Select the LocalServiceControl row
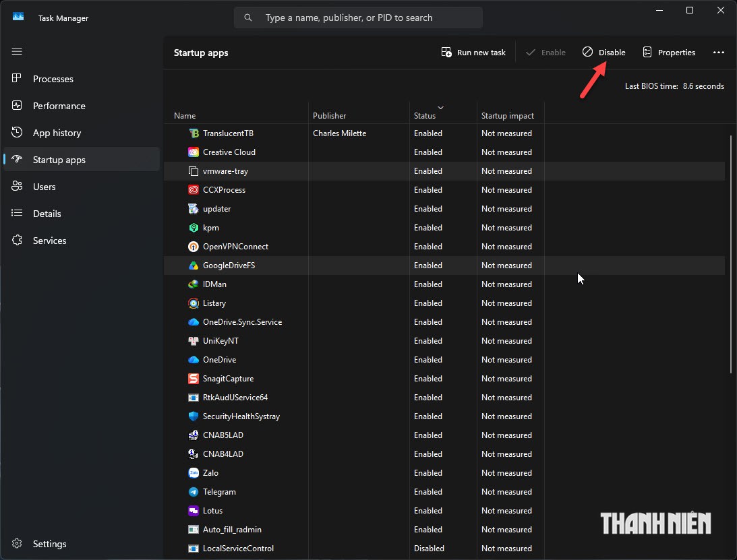The image size is (737, 560). pyautogui.click(x=444, y=549)
